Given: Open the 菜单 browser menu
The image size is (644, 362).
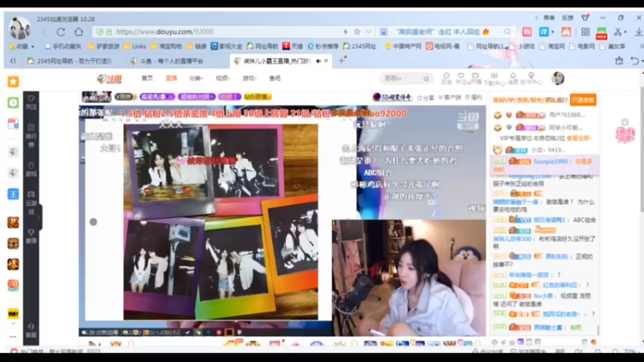Looking at the screenshot, I should coord(549,18).
